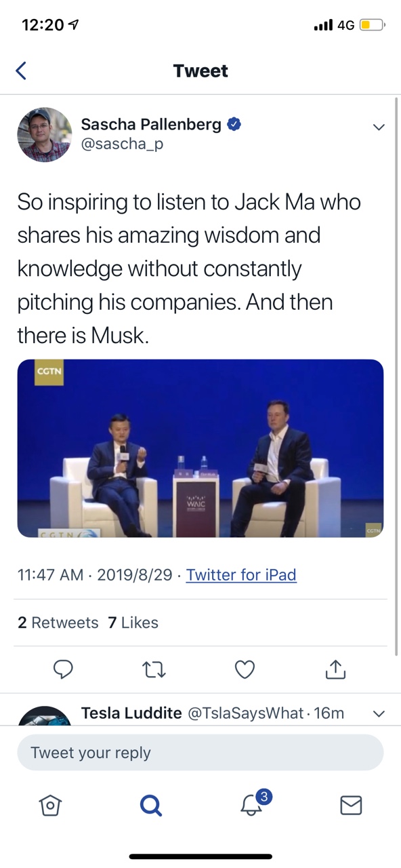View the 2 Retweets list
Screen dimensions: 401x868
click(x=58, y=623)
